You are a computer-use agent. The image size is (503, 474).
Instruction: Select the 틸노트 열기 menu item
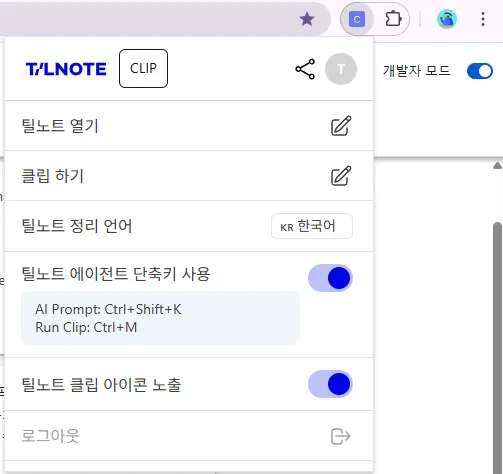pos(189,126)
